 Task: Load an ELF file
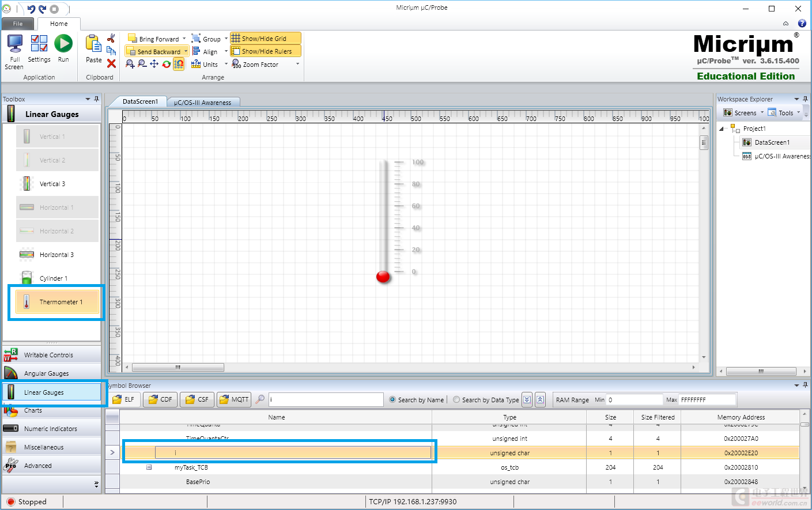tap(123, 399)
